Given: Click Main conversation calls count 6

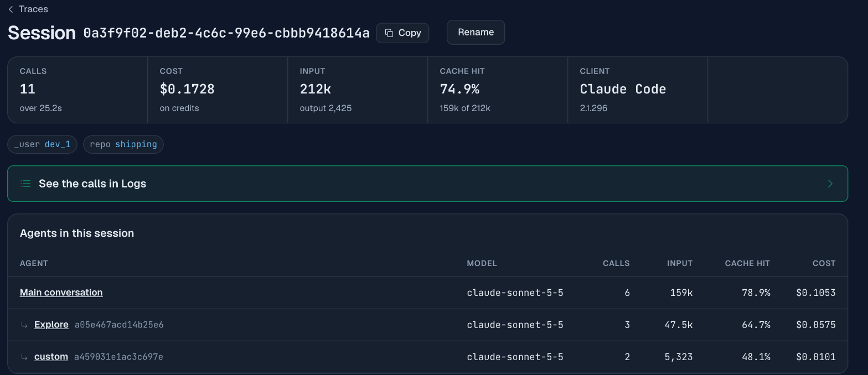Looking at the screenshot, I should [x=627, y=293].
